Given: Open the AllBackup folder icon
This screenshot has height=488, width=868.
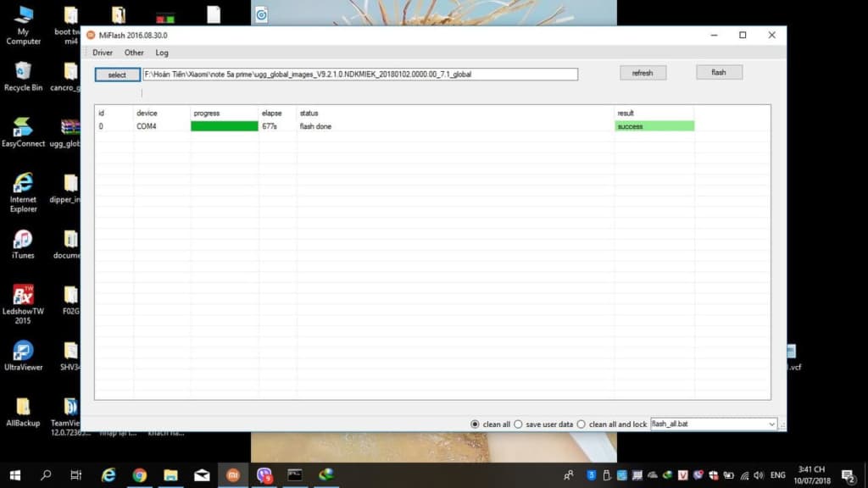Looking at the screenshot, I should point(23,413).
